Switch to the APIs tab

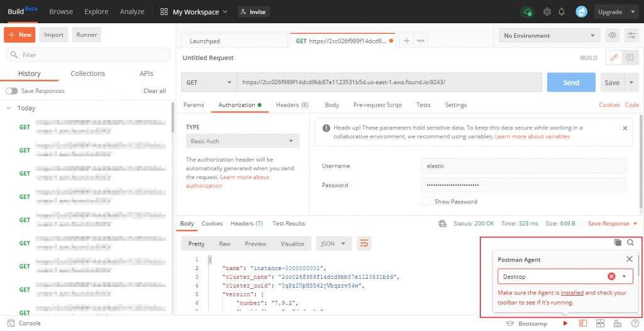(x=146, y=73)
